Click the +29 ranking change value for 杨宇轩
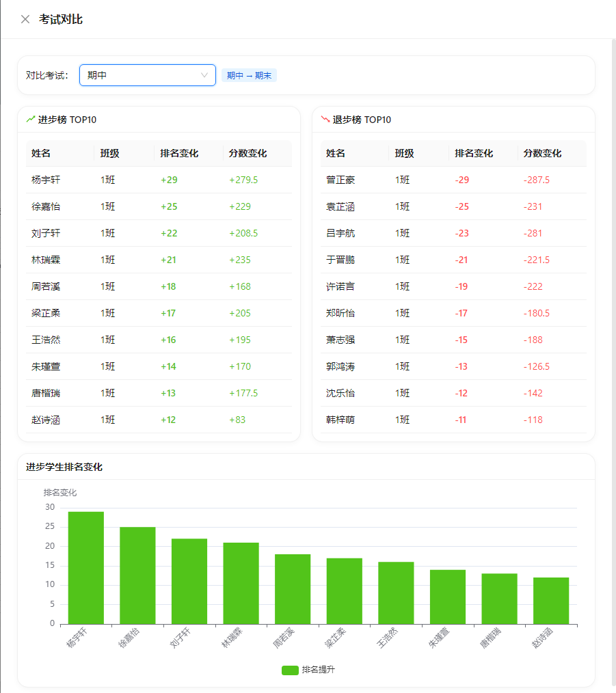The height and width of the screenshot is (693, 616). [170, 180]
